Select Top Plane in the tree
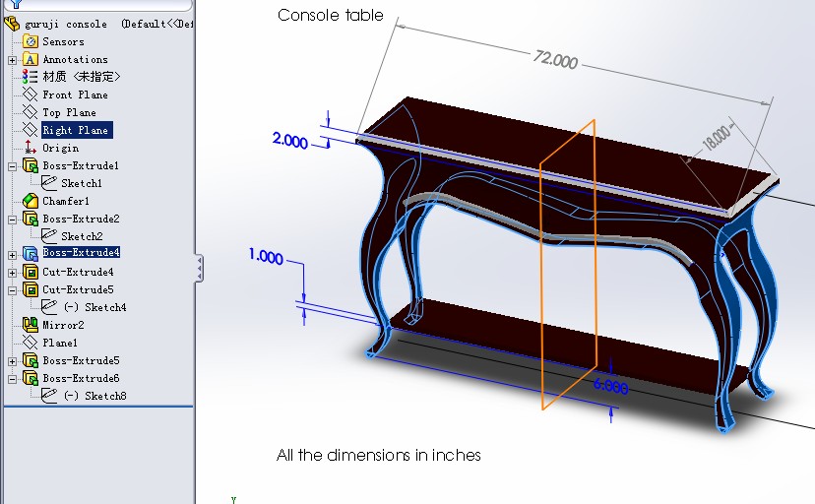 click(69, 112)
